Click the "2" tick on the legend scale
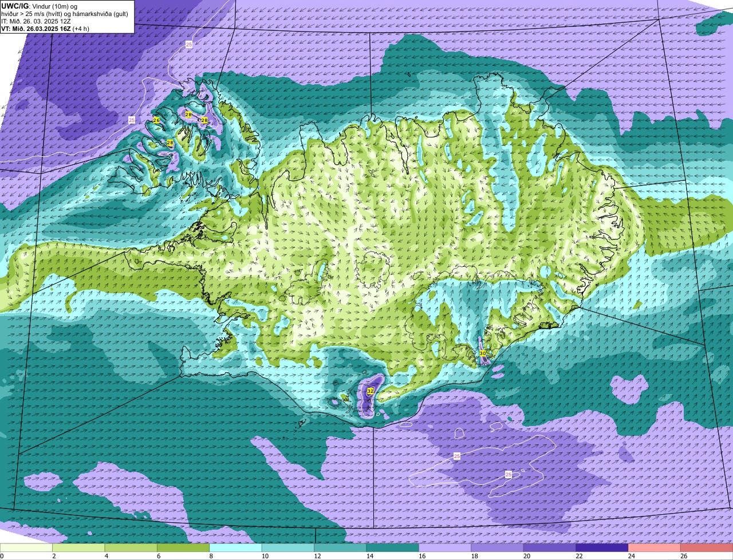 (53, 555)
